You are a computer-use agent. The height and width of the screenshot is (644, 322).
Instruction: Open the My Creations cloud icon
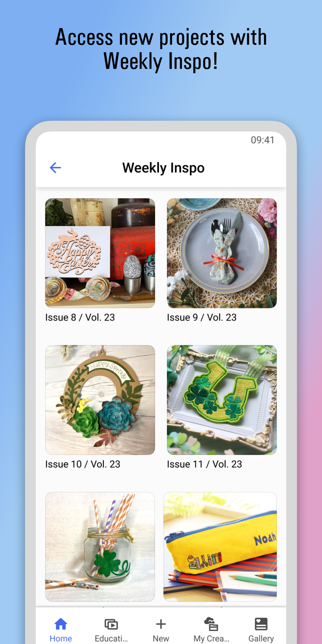pos(211,624)
